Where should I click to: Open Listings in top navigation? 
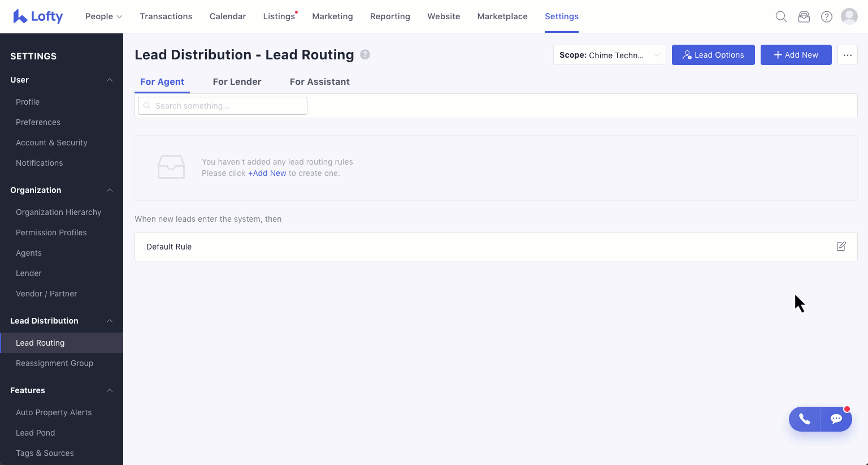[279, 16]
